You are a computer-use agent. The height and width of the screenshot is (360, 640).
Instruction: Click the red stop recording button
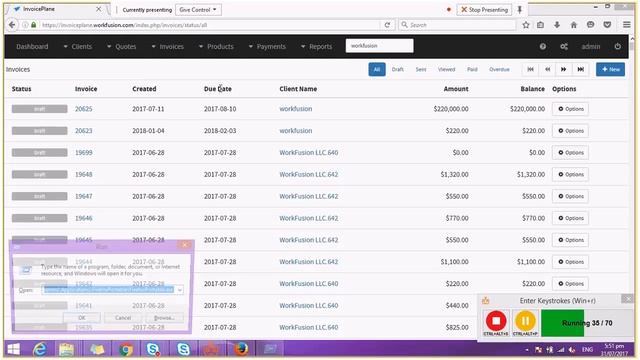tap(496, 321)
